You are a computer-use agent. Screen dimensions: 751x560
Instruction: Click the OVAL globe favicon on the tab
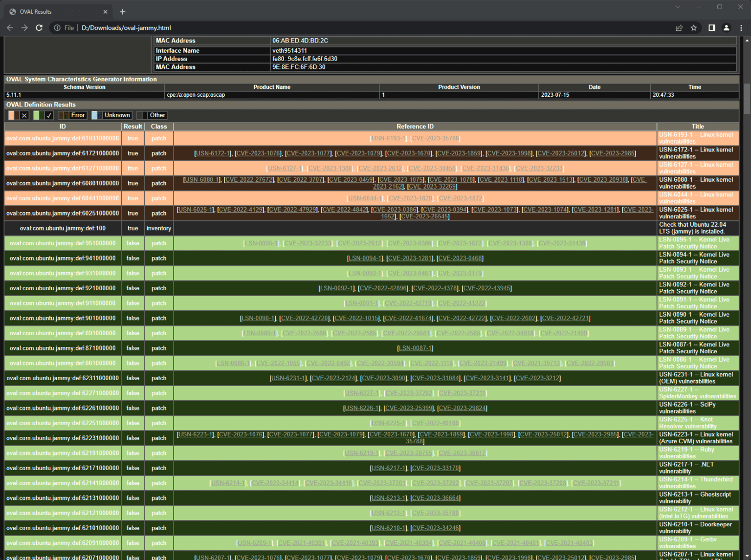pos(12,11)
